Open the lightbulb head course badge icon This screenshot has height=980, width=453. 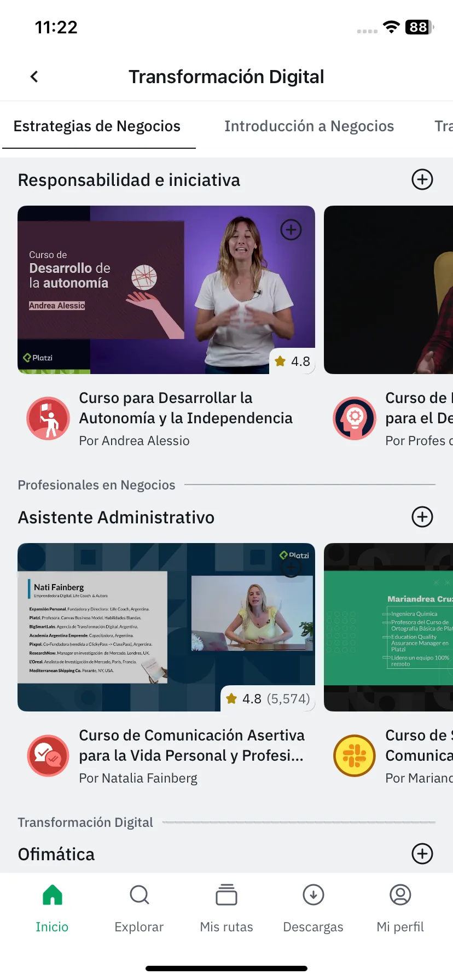tap(355, 418)
